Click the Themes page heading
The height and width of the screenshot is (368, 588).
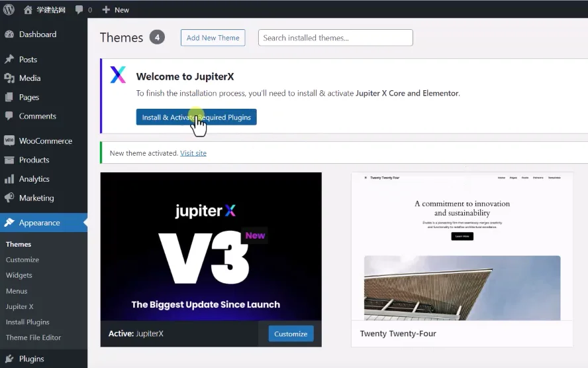(x=121, y=38)
